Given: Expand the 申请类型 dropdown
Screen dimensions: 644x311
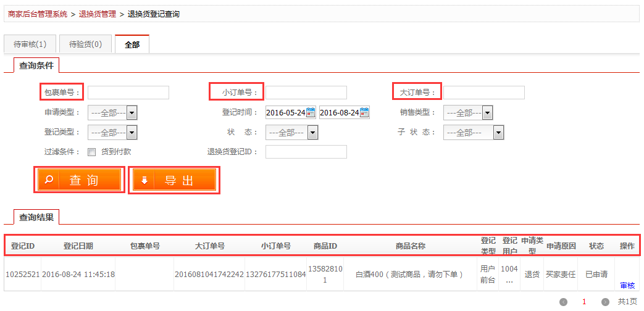Looking at the screenshot, I should point(112,112).
